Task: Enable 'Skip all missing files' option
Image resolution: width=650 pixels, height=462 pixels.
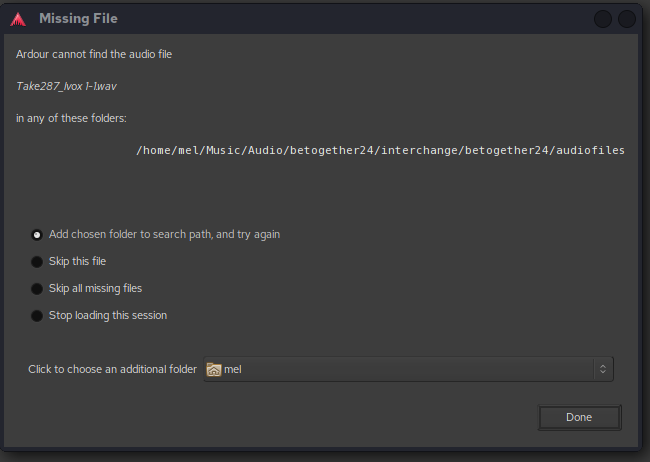Action: pos(37,289)
